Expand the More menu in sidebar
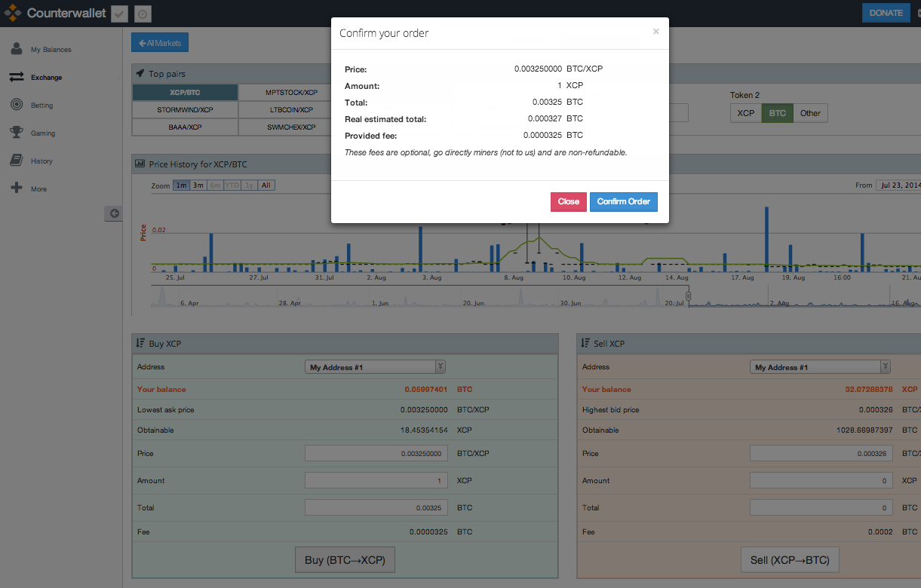 click(38, 189)
